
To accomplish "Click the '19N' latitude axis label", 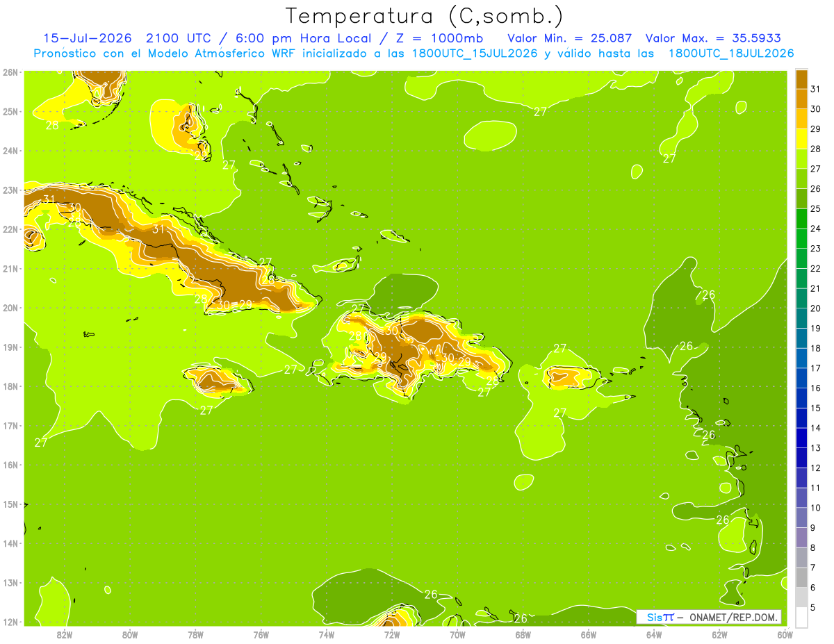I will click(10, 347).
